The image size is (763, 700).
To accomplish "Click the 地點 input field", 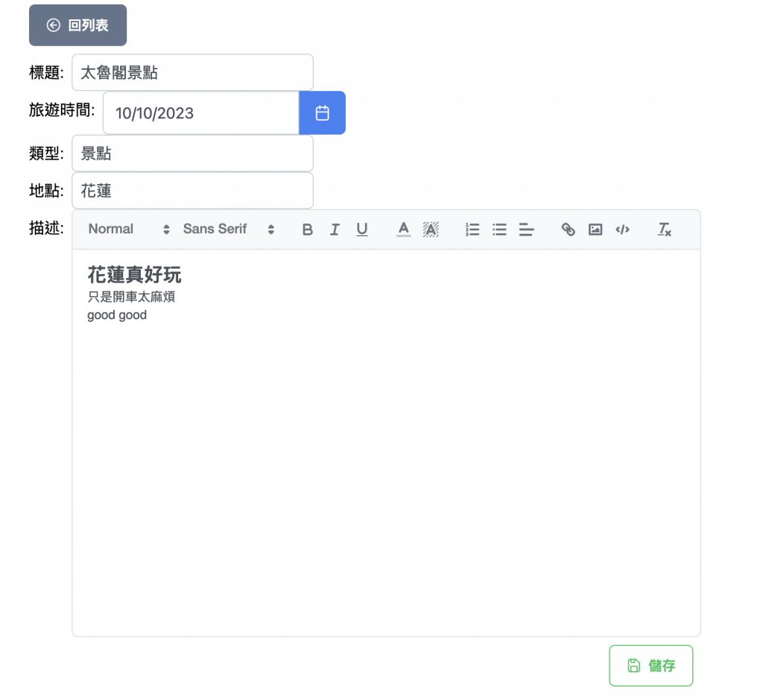I will coord(192,190).
